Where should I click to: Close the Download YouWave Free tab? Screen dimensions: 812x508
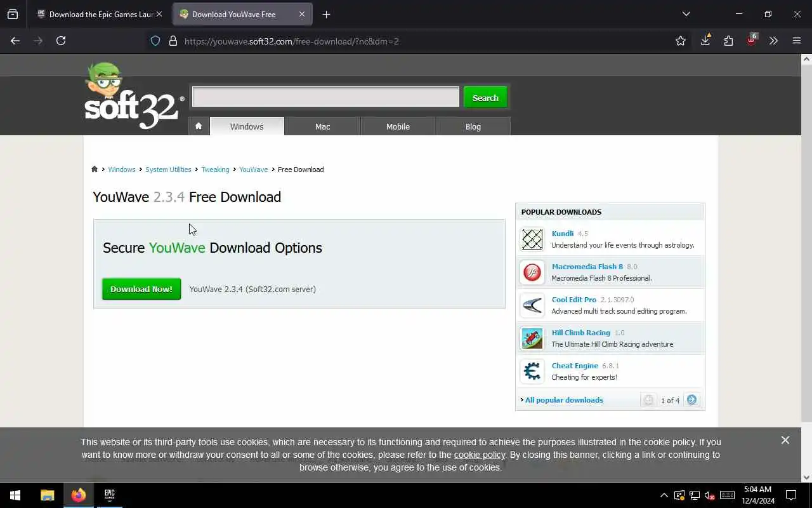tap(302, 14)
